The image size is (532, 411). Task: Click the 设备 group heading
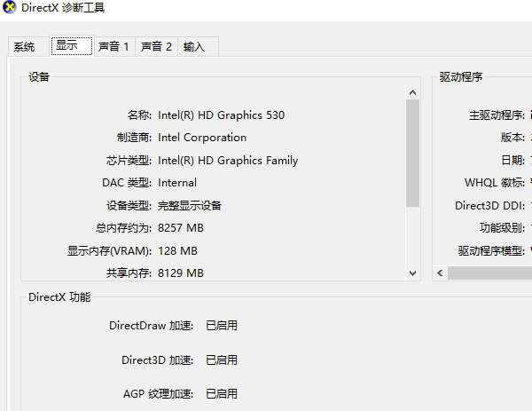[x=39, y=76]
